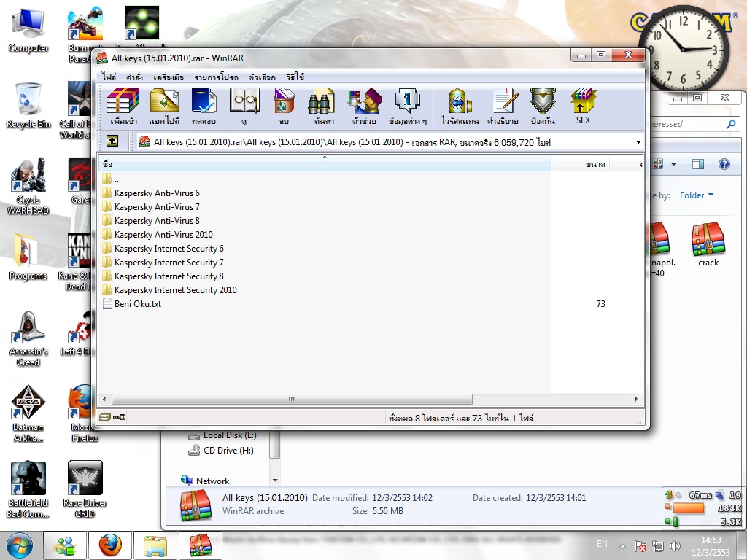Viewport: 747px width, 560px height.
Task: Open the Favorites menu in WinRAR
Action: click(x=216, y=77)
